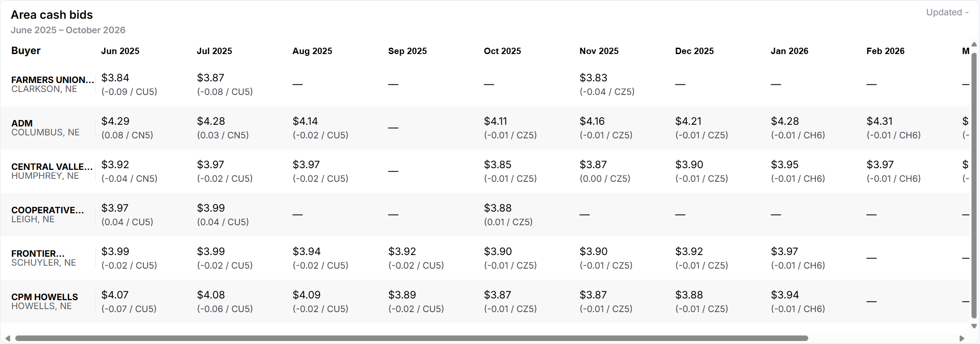The height and width of the screenshot is (344, 980).
Task: Open the ADM Columbus buyer row
Action: pos(45,128)
